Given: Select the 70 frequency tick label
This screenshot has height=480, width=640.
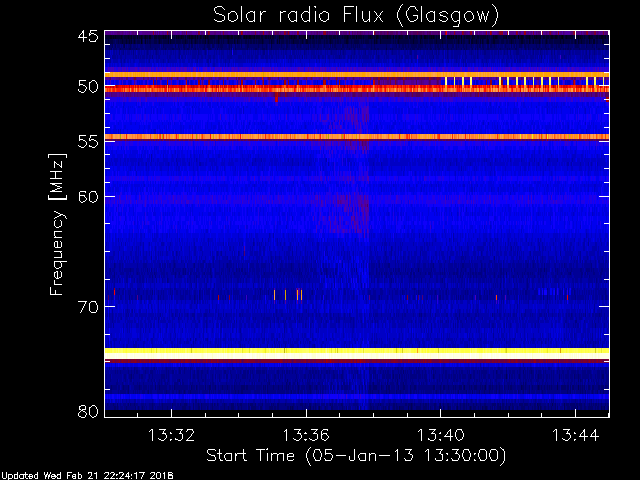Looking at the screenshot, I should point(88,307).
